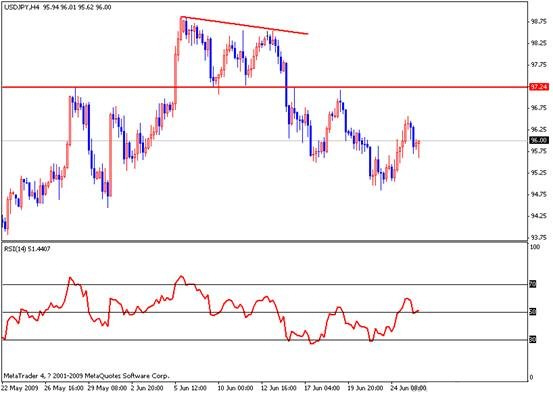Select the 94.75 price axis label

pos(539,194)
